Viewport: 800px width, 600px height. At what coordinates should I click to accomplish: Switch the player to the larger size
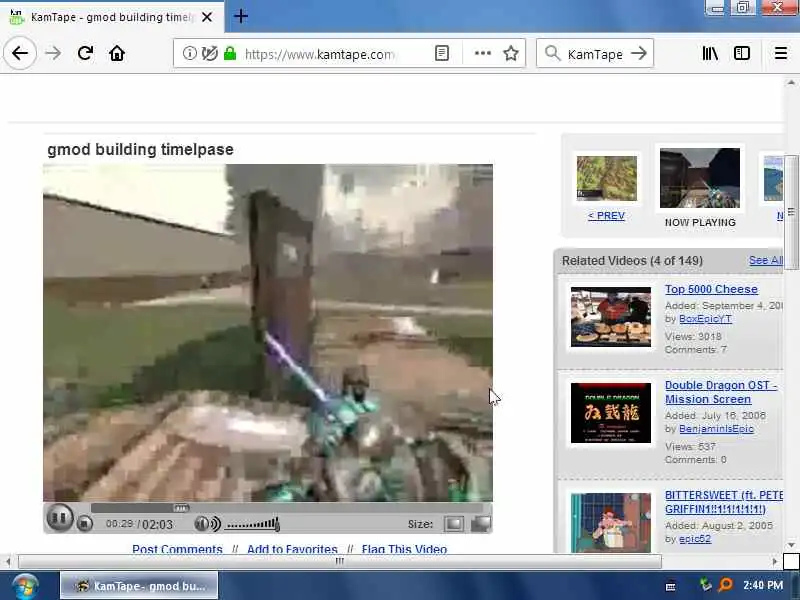click(x=481, y=523)
